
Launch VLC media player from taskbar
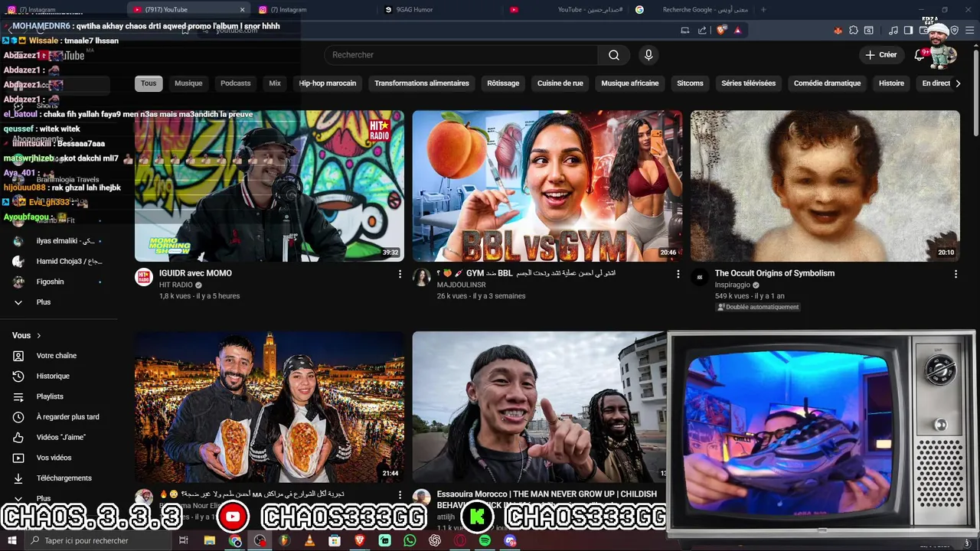coord(309,540)
